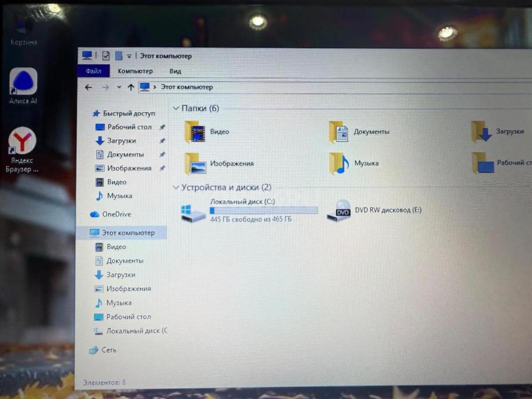Viewport: 532px width, 399px height.
Task: Switch to the Вид ribbon tab
Action: click(x=175, y=71)
